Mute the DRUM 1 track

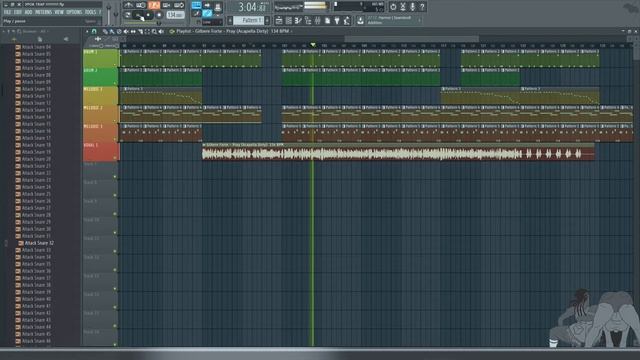click(115, 65)
